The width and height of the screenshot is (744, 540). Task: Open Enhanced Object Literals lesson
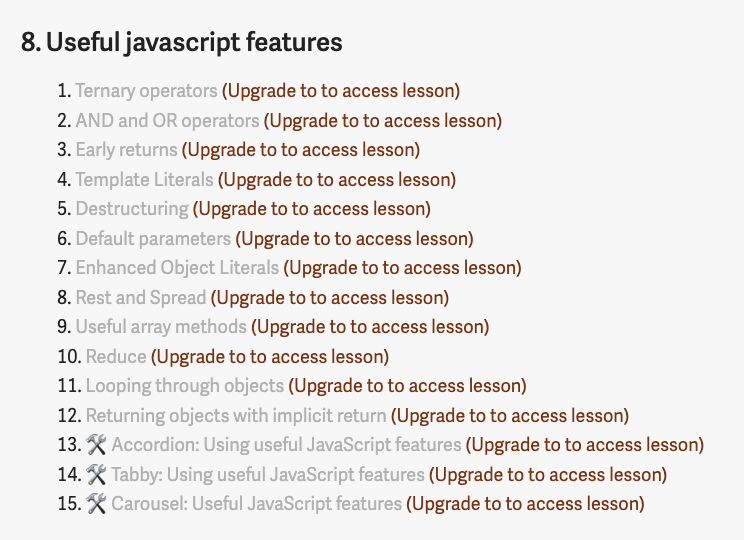click(177, 268)
